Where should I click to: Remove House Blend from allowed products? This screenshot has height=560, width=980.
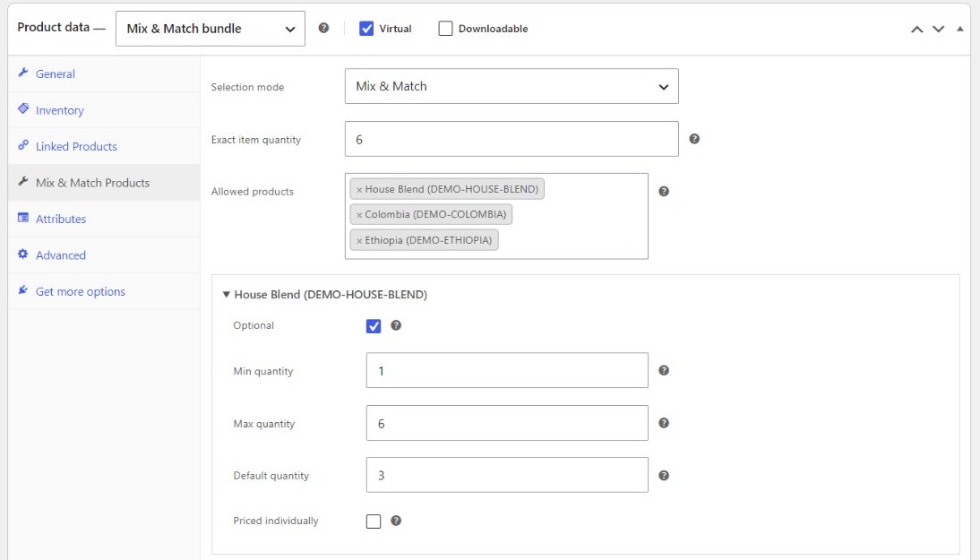click(x=359, y=189)
